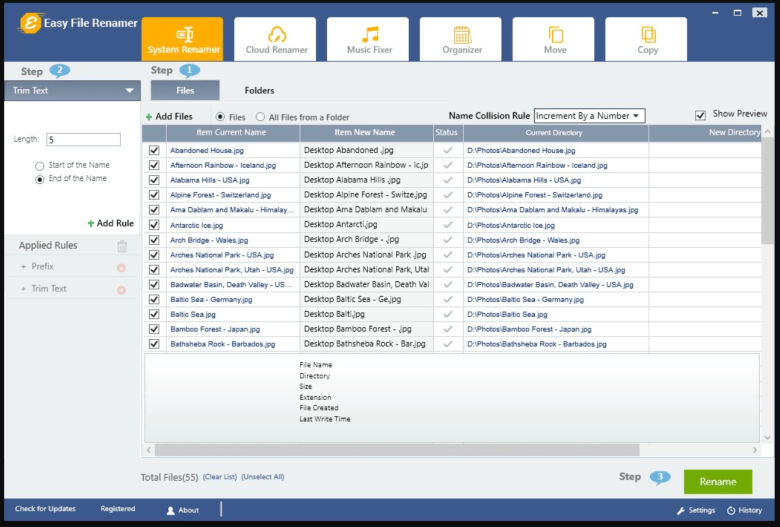Click the horizontal scrollbar left arrow
The height and width of the screenshot is (527, 780).
coord(149,450)
